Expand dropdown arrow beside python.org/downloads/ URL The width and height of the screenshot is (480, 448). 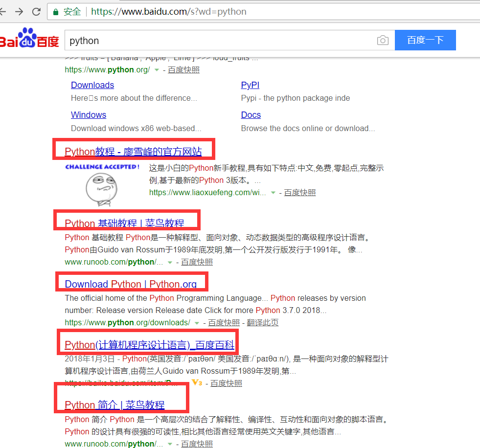[197, 323]
